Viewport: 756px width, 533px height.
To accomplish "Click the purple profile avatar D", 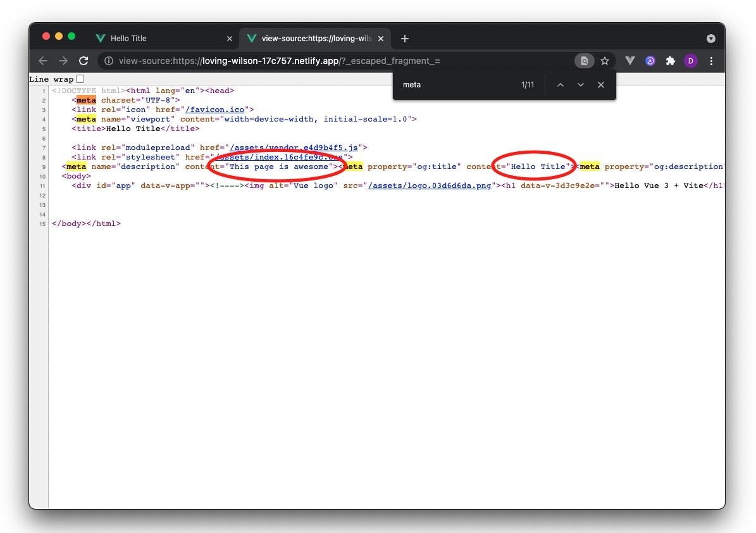I will point(691,61).
